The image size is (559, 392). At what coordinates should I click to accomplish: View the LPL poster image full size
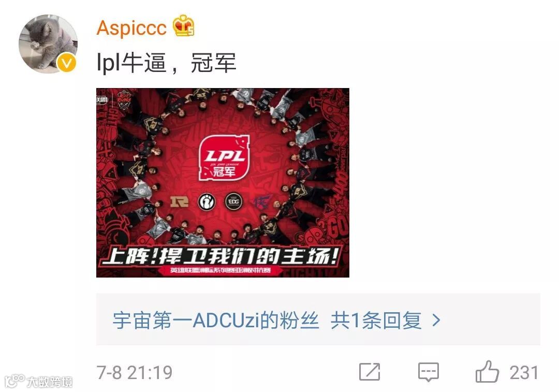(223, 183)
